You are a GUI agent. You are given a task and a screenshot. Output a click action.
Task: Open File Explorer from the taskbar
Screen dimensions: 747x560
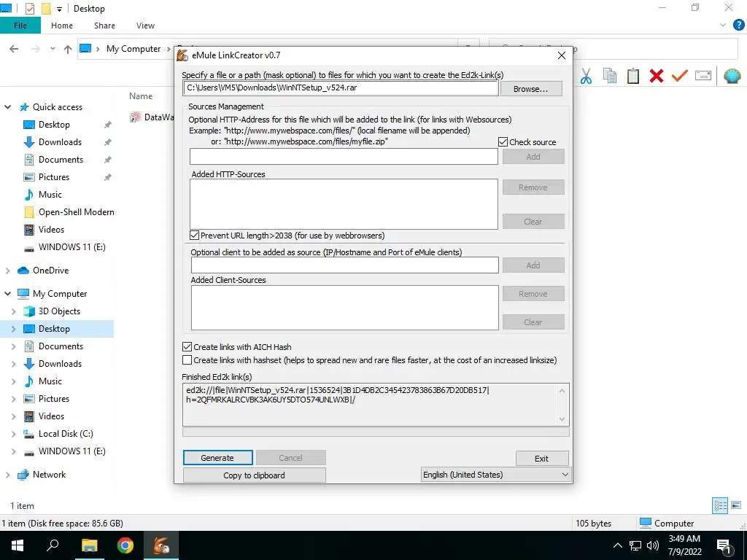(89, 545)
